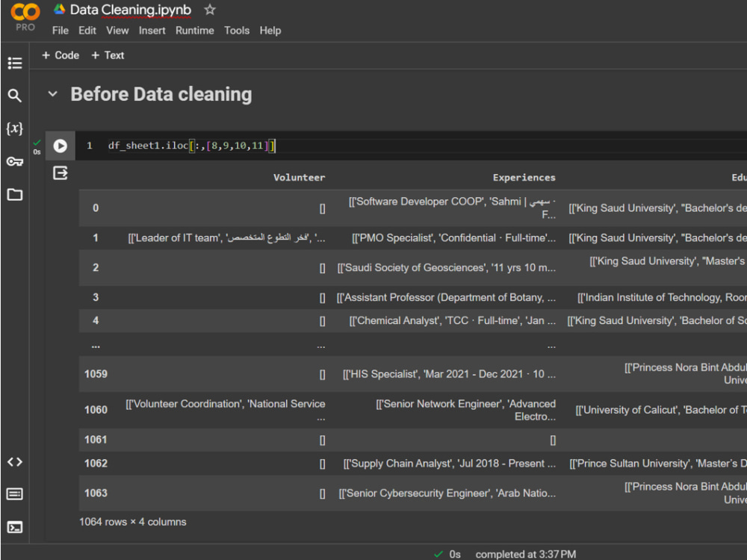Click row index 3
This screenshot has width=747, height=560.
tap(96, 298)
